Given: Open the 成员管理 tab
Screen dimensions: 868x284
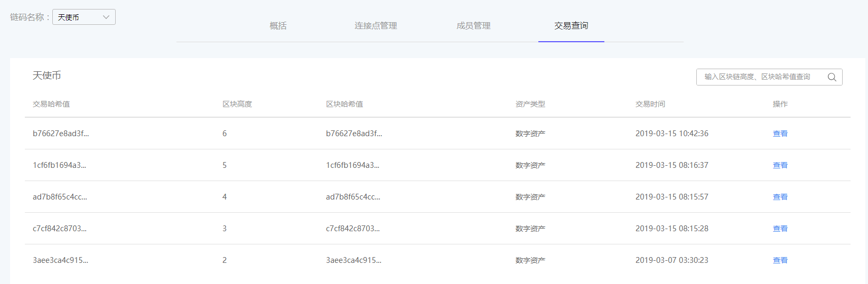Looking at the screenshot, I should (473, 26).
